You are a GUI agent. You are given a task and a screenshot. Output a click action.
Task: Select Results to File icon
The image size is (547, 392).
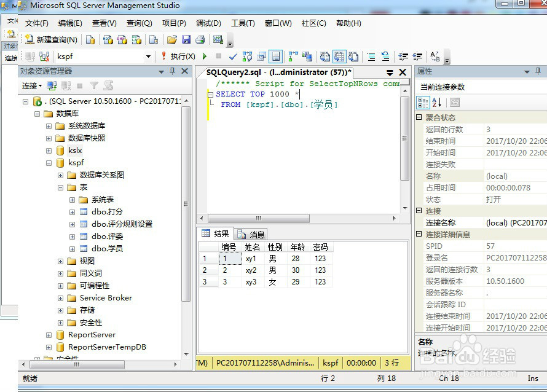353,57
